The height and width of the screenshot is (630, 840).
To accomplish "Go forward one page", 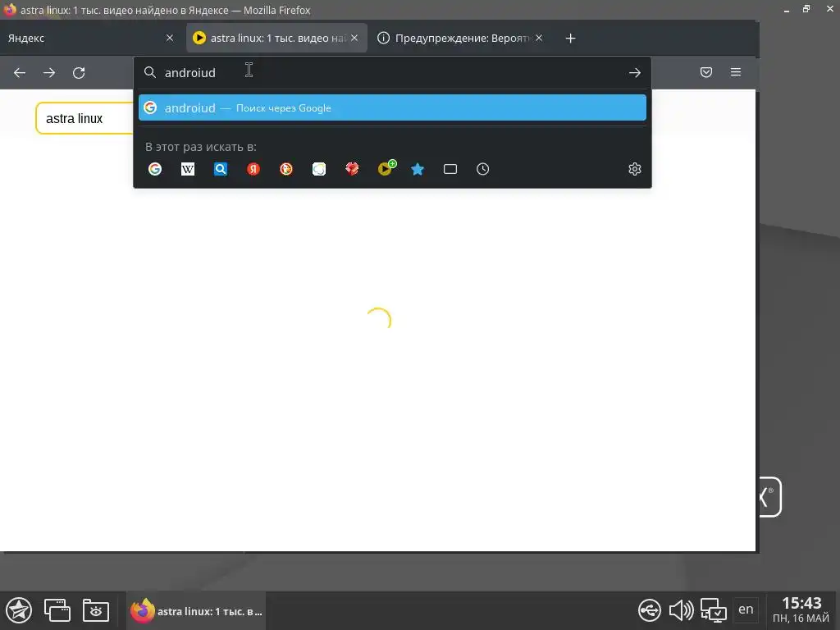I will click(49, 72).
